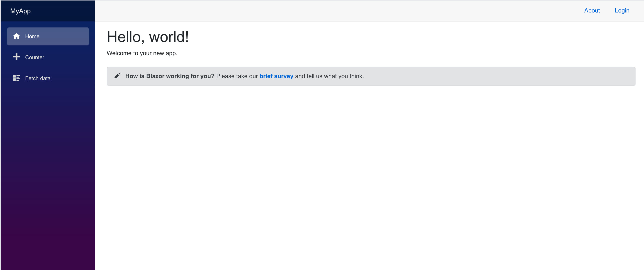Image resolution: width=644 pixels, height=270 pixels.
Task: Click the list icon beside Fetch data
Action: [16, 78]
